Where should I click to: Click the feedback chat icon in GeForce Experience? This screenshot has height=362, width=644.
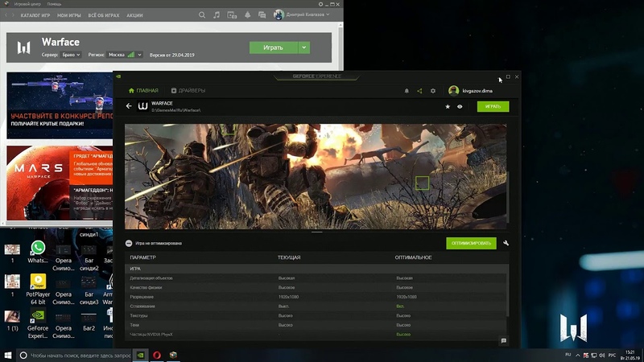(x=504, y=340)
